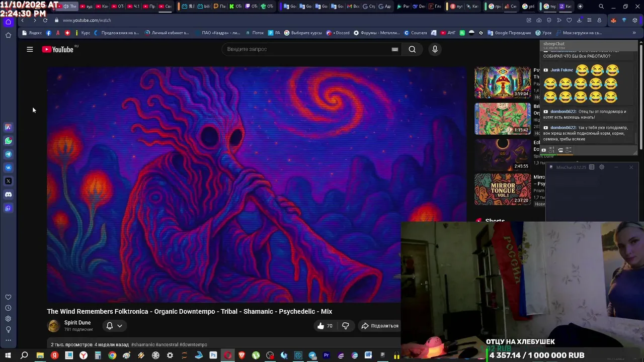Viewport: 644px width, 362px height.
Task: Open 'Форумы - Металли...' bookmark
Action: coord(377,33)
